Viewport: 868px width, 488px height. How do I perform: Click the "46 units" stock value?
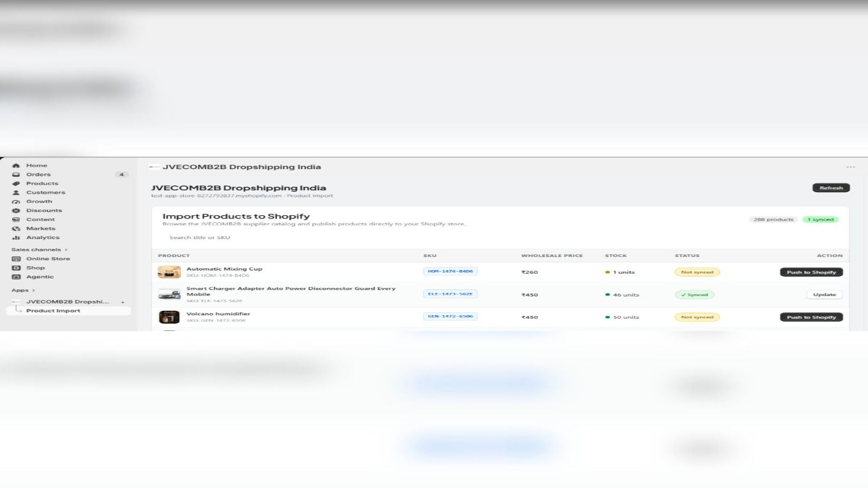(626, 295)
